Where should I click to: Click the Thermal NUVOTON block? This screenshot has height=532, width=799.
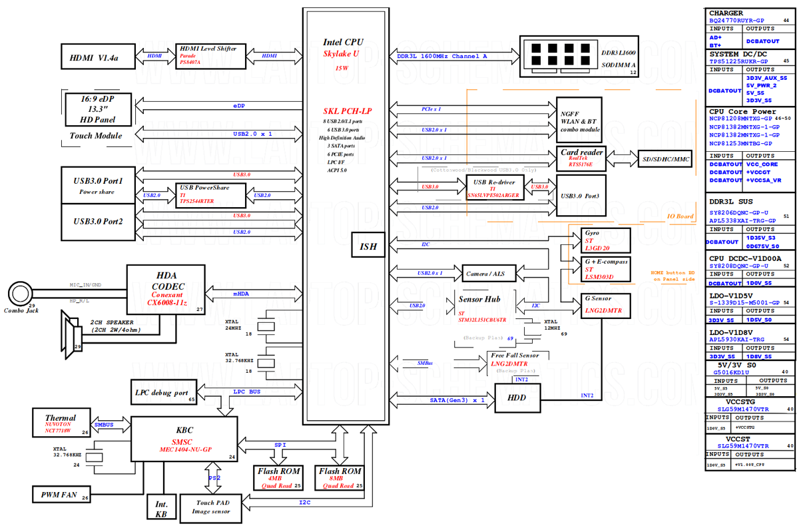(62, 423)
